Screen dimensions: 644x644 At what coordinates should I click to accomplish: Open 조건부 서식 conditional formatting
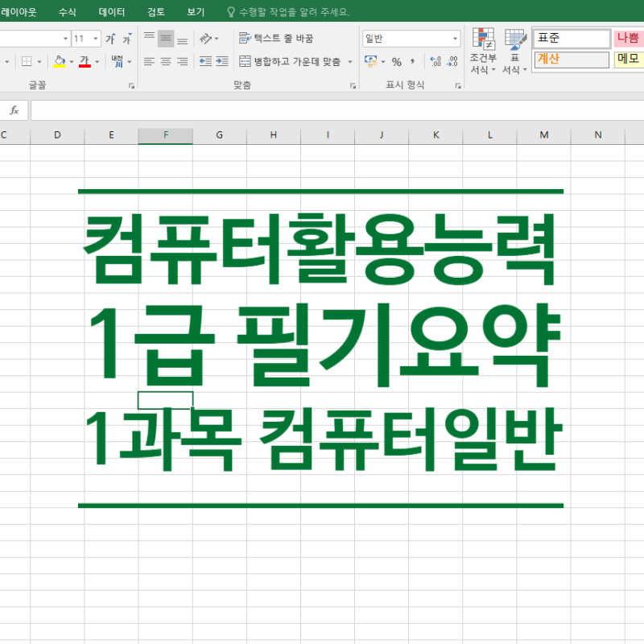[x=483, y=52]
